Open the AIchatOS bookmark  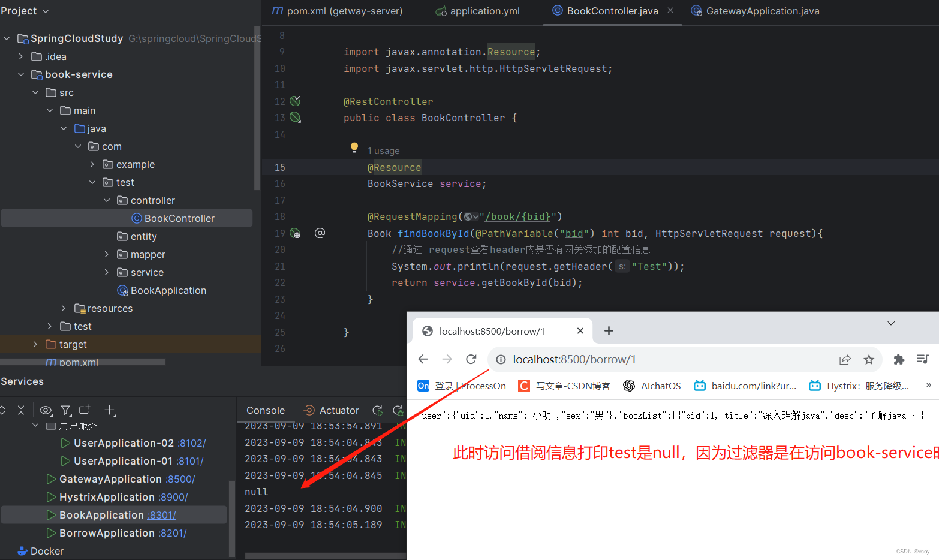652,386
